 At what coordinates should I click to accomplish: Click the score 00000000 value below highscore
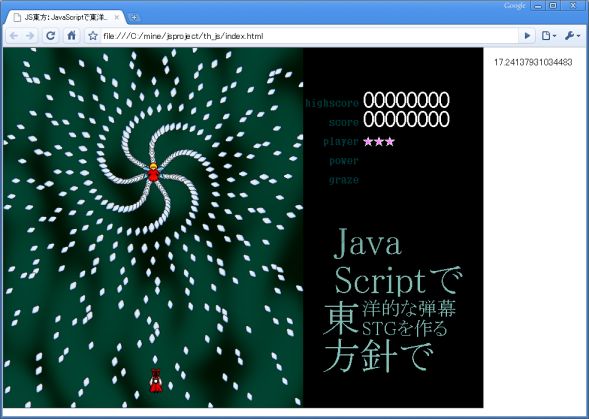point(406,119)
